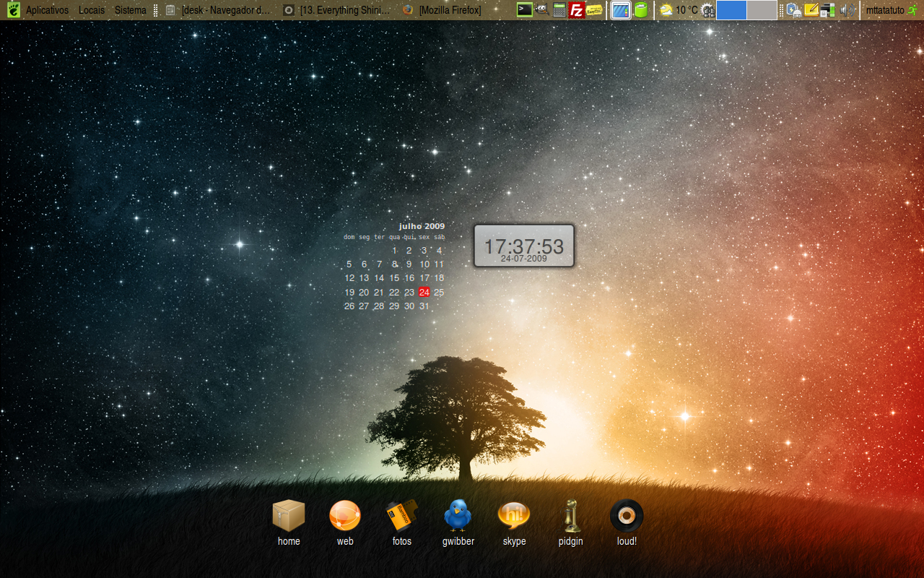Restore the desk - Navegador window button

219,10
